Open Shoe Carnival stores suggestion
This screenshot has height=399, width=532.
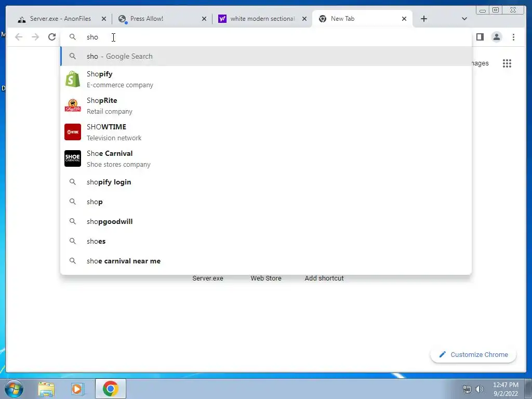click(x=266, y=158)
